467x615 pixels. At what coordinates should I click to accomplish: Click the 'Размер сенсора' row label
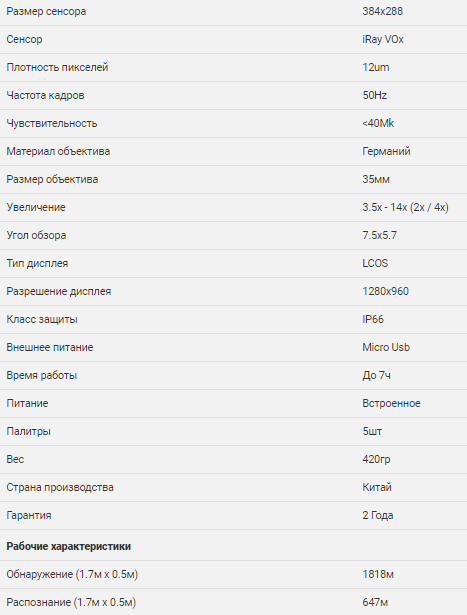[46, 11]
